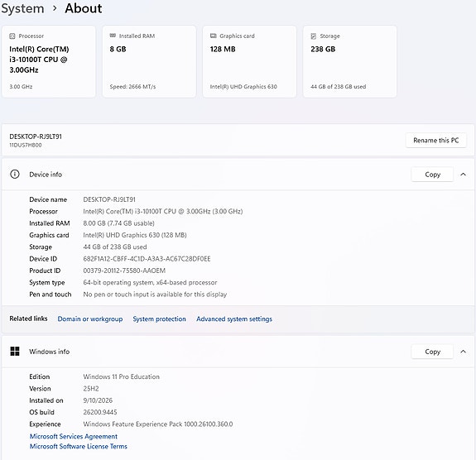The height and width of the screenshot is (460, 476).
Task: Open Microsoft Services Agreement link
Action: click(74, 436)
